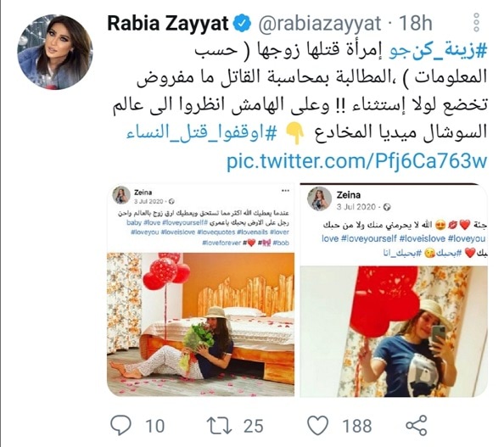Open the 18h timestamp link
504x447 pixels.
point(415,24)
